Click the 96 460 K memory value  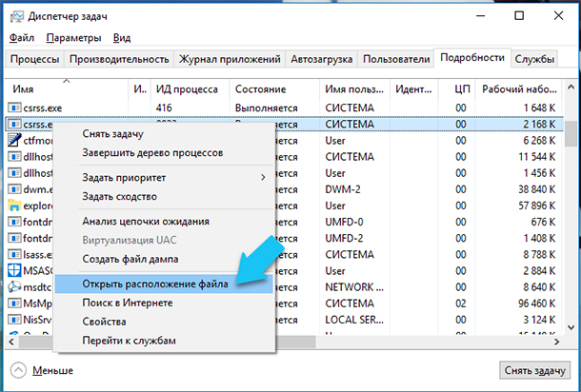point(536,304)
